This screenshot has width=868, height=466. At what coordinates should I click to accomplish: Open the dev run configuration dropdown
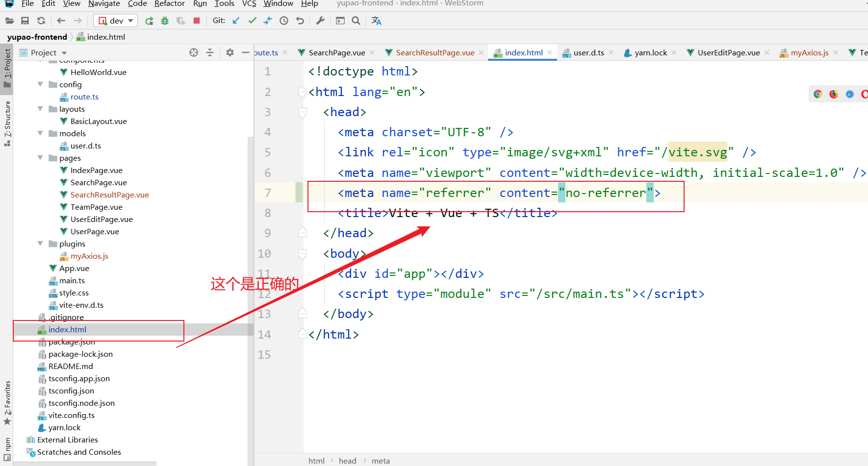pos(116,21)
